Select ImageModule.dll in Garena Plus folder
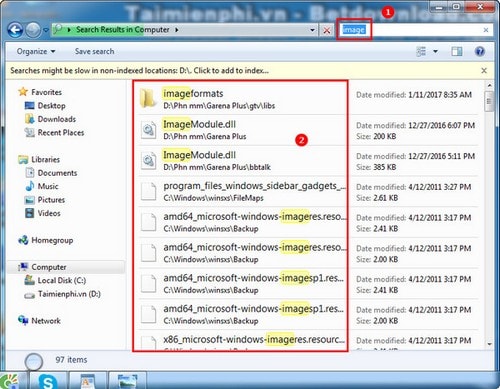Viewport: 500px width, 389px height. click(x=242, y=130)
